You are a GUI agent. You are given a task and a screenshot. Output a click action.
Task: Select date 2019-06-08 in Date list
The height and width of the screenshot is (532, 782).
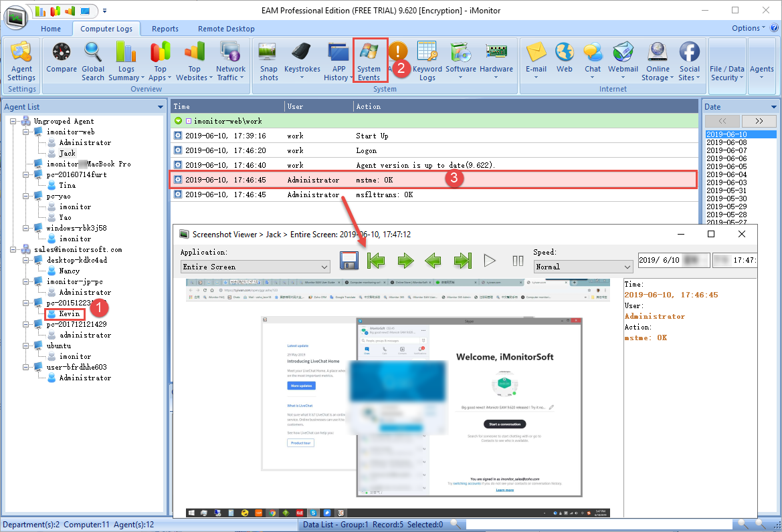tap(726, 142)
